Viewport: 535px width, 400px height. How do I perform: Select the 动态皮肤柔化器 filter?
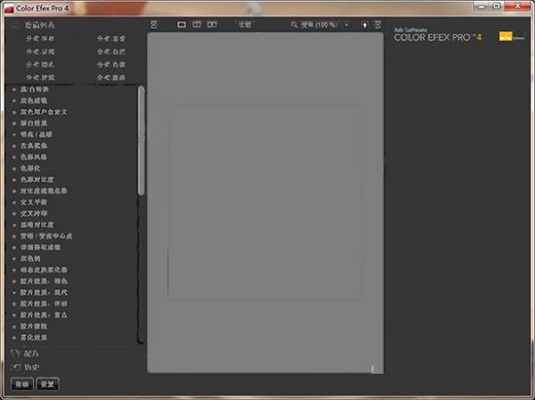[x=44, y=270]
